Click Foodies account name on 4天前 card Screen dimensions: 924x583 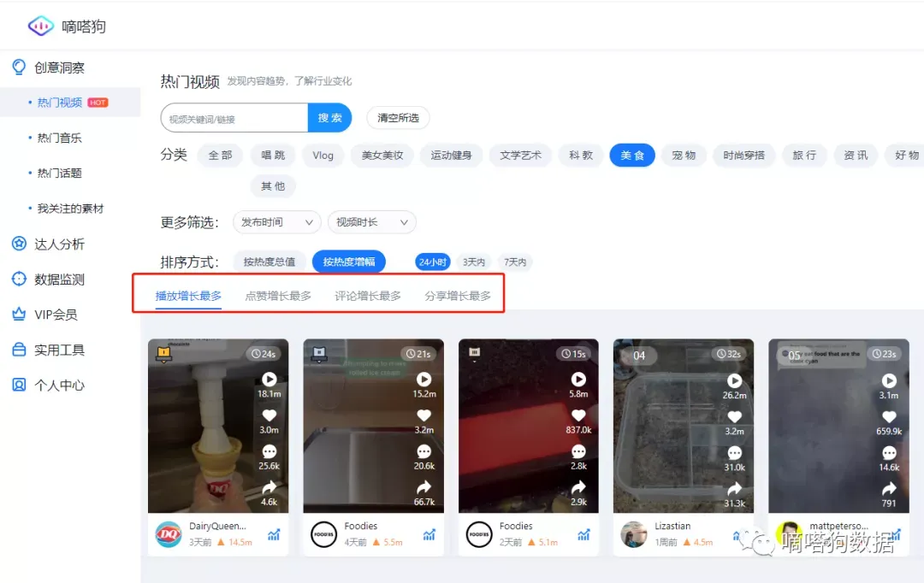[x=361, y=526]
